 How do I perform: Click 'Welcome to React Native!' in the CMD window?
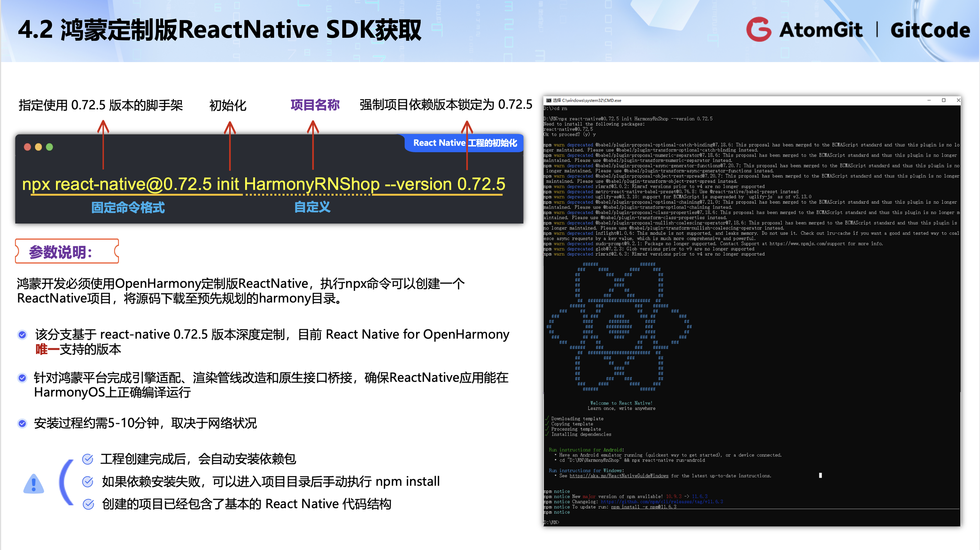[x=621, y=403]
